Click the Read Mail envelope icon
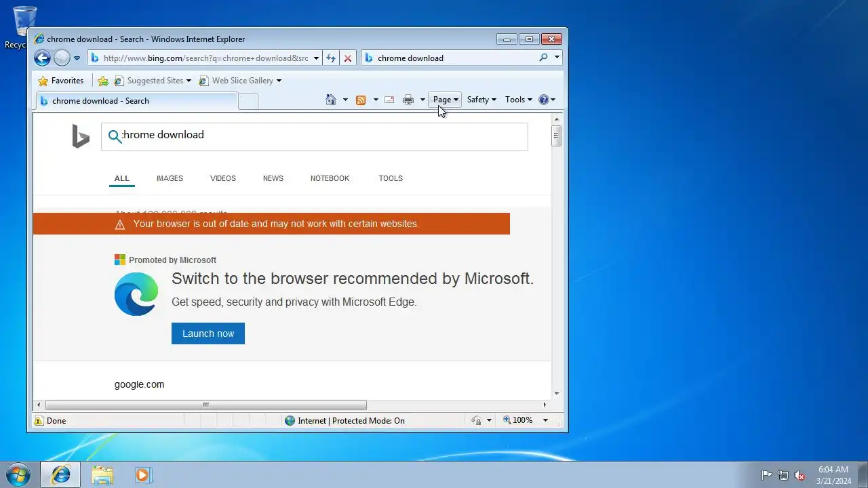Screen dimensions: 868x488 pos(389,100)
